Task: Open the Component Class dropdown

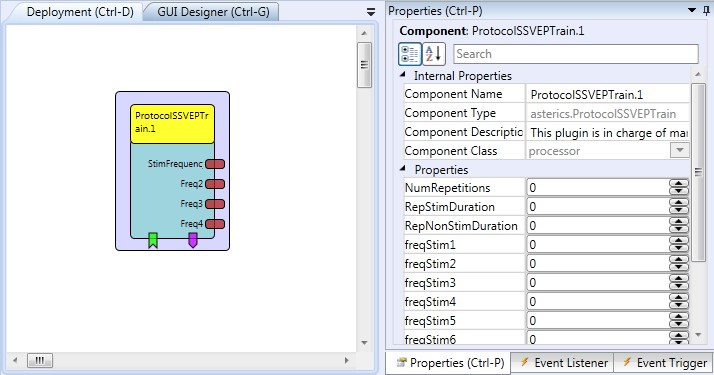Action: (x=680, y=150)
